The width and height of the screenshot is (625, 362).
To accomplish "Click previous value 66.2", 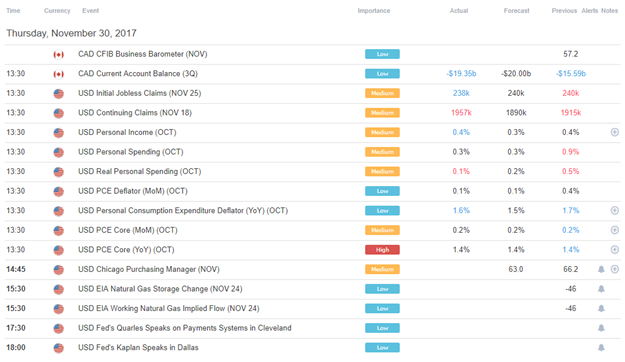I will (571, 269).
